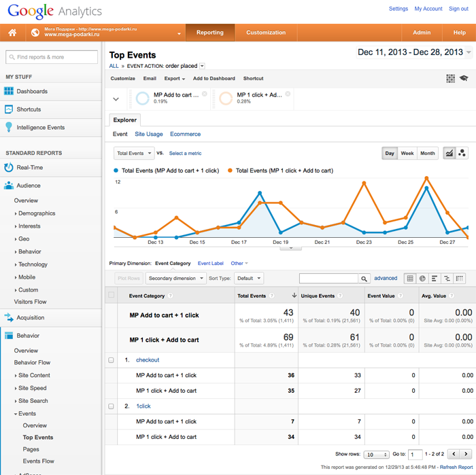Open the Ecommerce tab
476x475 pixels.
[185, 135]
